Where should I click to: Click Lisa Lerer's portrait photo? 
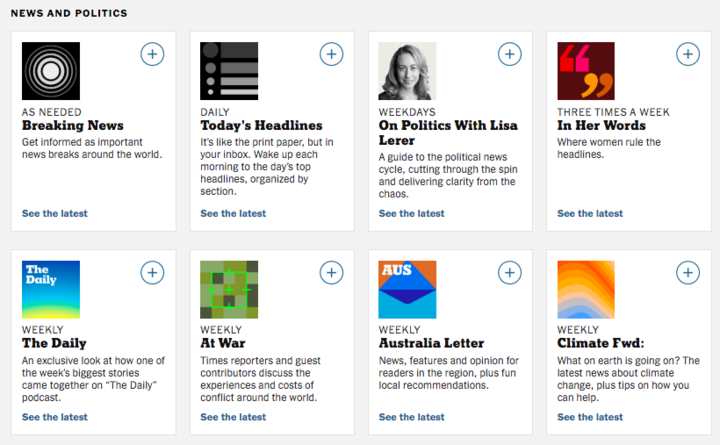coord(407,71)
